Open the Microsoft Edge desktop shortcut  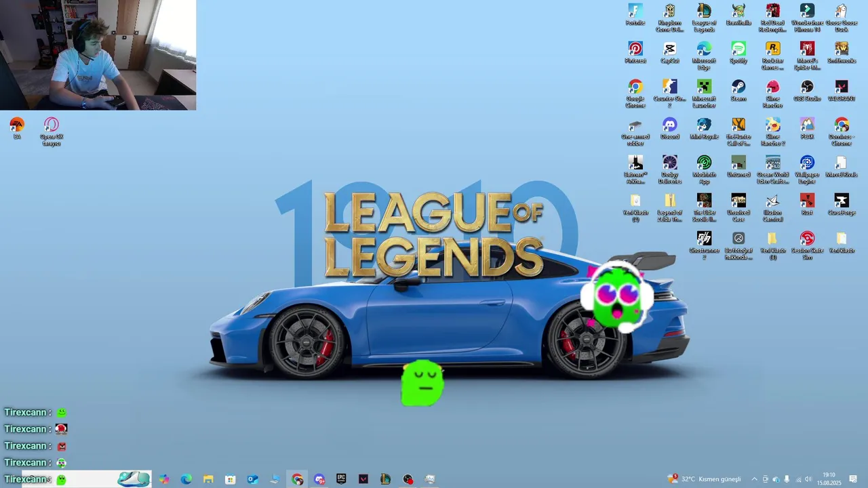(x=704, y=56)
